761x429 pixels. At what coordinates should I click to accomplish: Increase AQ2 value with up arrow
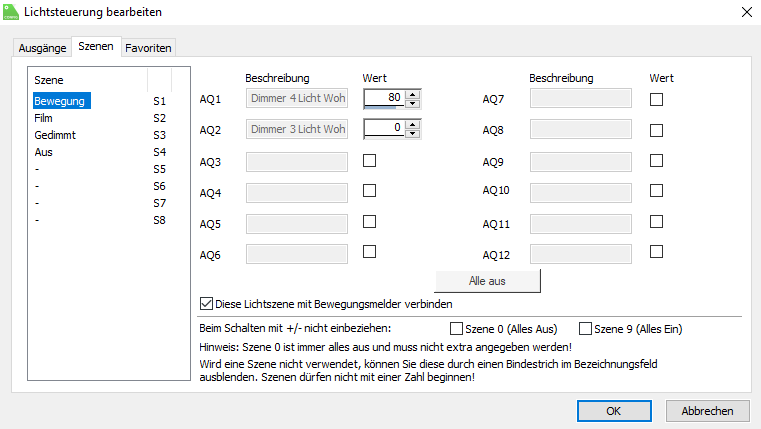point(413,124)
